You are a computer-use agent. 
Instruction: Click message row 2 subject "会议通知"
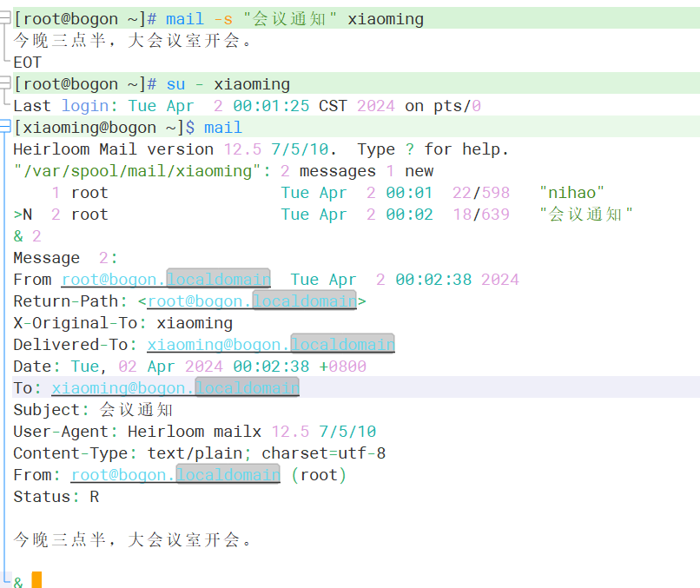pyautogui.click(x=585, y=215)
